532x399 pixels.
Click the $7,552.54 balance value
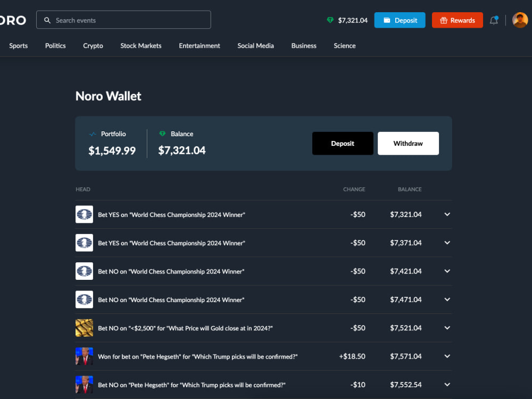pyautogui.click(x=406, y=385)
